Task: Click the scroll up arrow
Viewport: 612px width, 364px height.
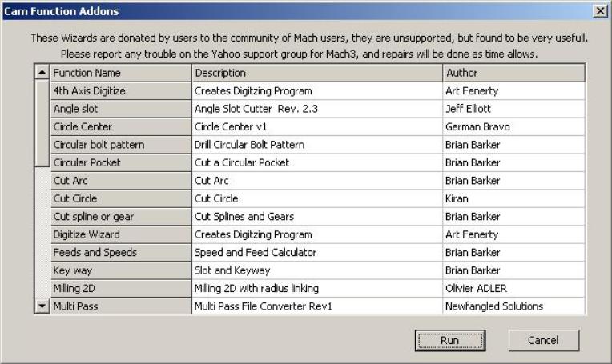Action: 42,72
